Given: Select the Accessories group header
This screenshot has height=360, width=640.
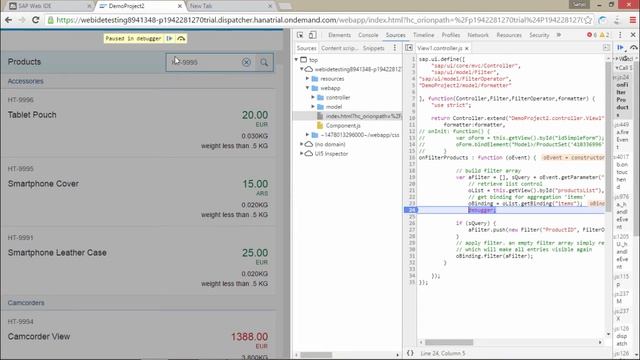Looking at the screenshot, I should coord(138,81).
